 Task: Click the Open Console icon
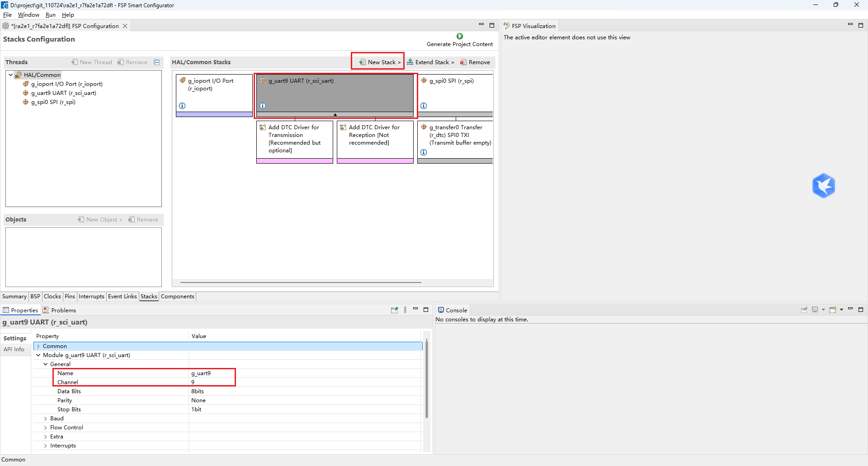[833, 310]
